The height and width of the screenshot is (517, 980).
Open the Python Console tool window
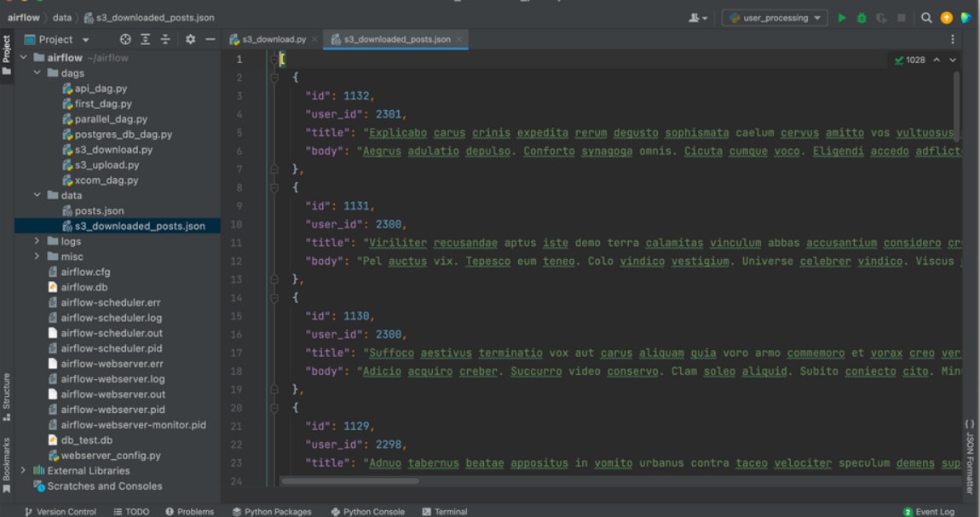pyautogui.click(x=368, y=511)
